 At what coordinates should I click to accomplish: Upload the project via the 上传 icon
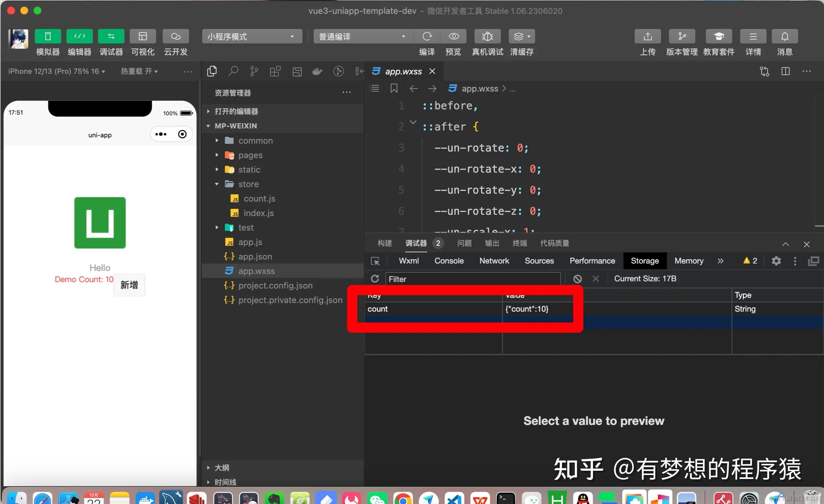(x=648, y=36)
